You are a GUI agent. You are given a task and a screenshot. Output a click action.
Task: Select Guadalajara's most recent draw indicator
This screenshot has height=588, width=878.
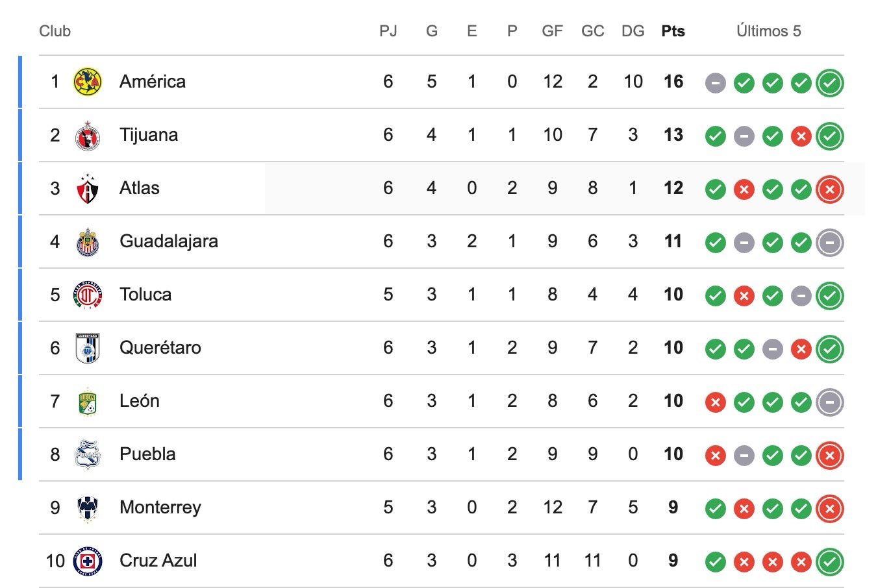(x=830, y=242)
